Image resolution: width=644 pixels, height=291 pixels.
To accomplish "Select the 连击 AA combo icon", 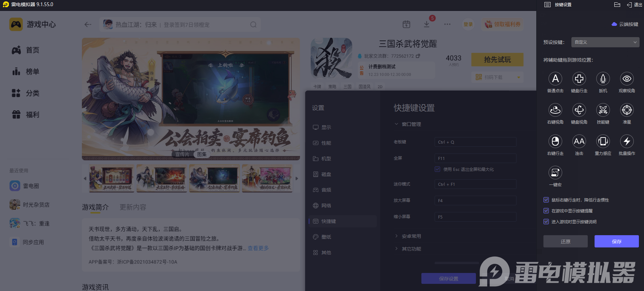I will click(579, 141).
